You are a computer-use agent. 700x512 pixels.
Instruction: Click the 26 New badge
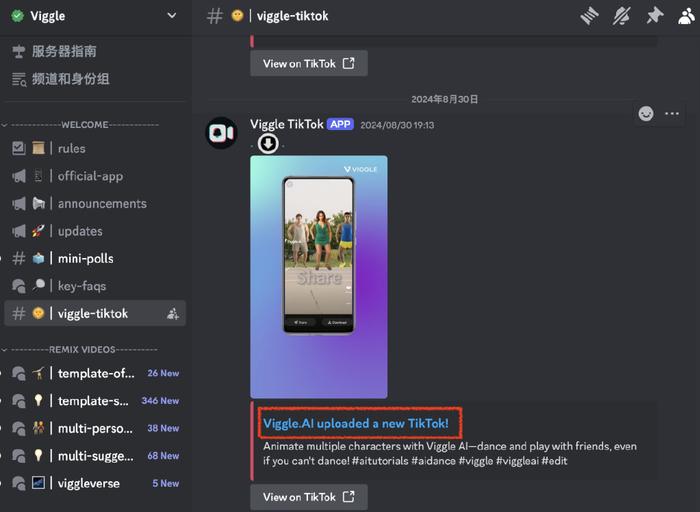click(x=163, y=373)
